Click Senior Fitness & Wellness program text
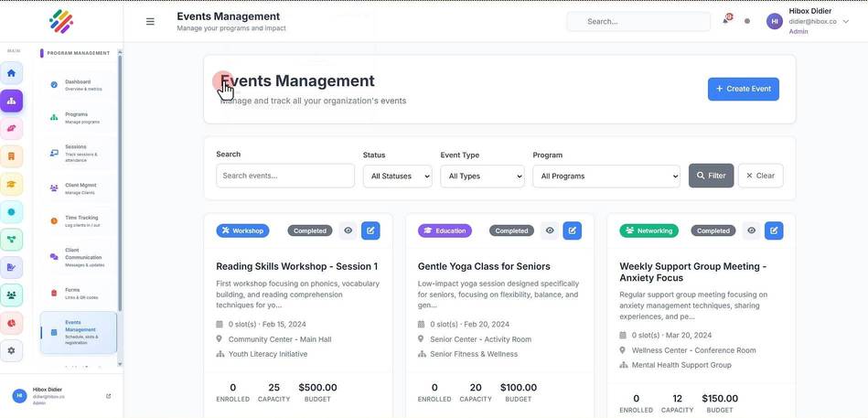 tap(474, 354)
